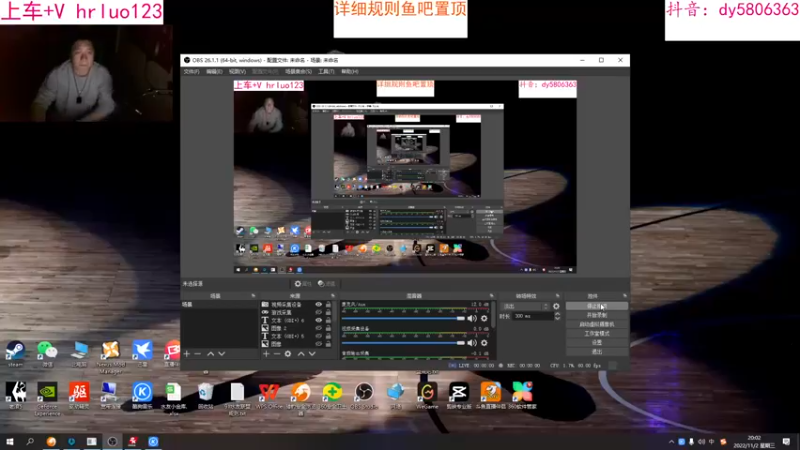Open the 视频采集设备 mixer settings gear
The width and height of the screenshot is (800, 450).
click(x=484, y=343)
